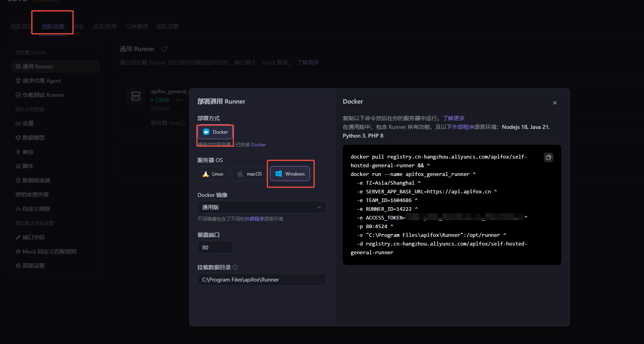
Task: Switch to 团队资源 tab
Action: click(53, 26)
